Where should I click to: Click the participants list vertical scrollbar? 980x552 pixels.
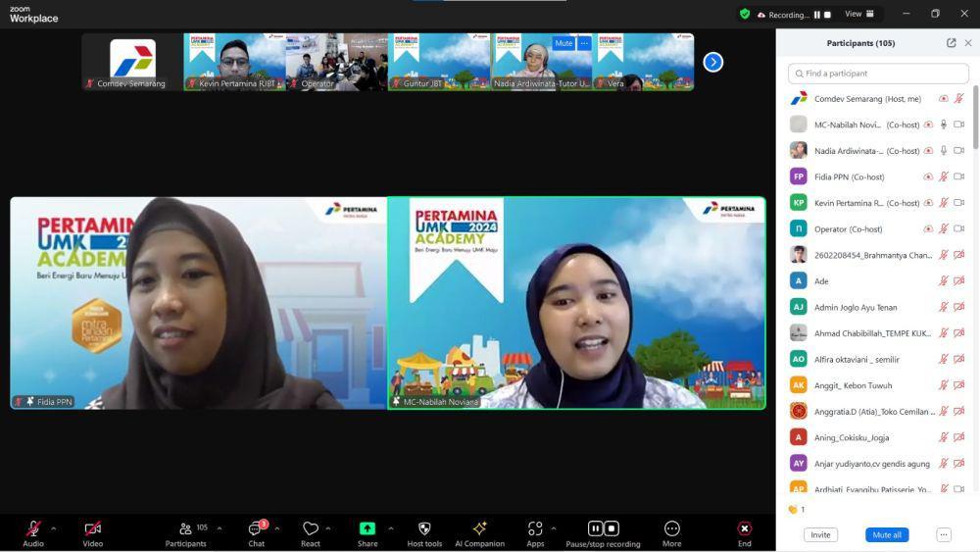[976, 118]
